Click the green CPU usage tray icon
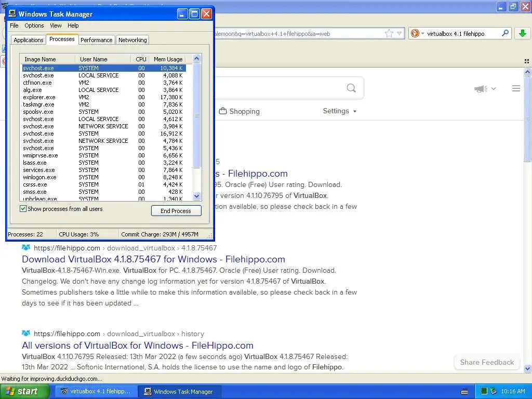 click(x=484, y=392)
